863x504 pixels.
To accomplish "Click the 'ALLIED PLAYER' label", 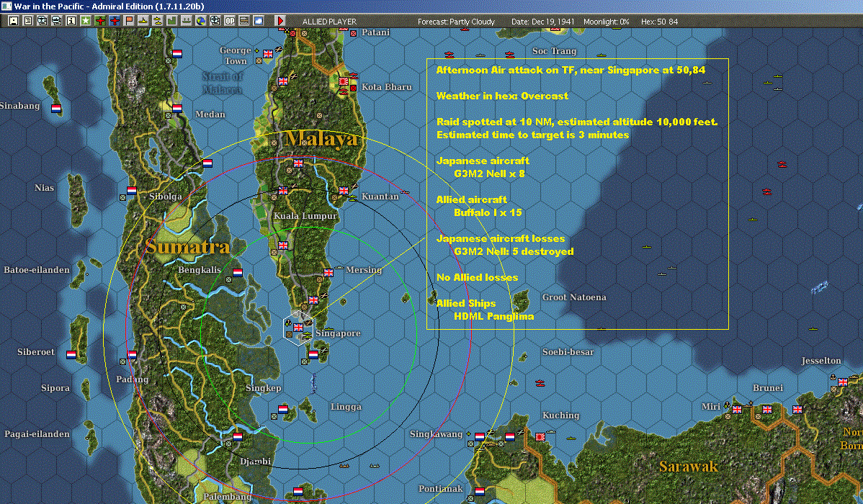I will 329,22.
